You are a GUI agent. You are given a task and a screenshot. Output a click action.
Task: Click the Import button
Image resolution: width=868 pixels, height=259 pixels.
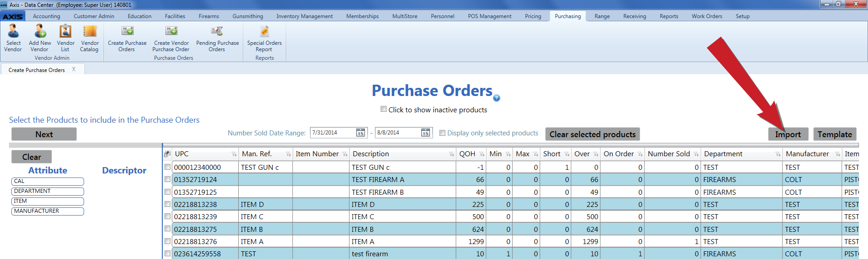(x=788, y=134)
